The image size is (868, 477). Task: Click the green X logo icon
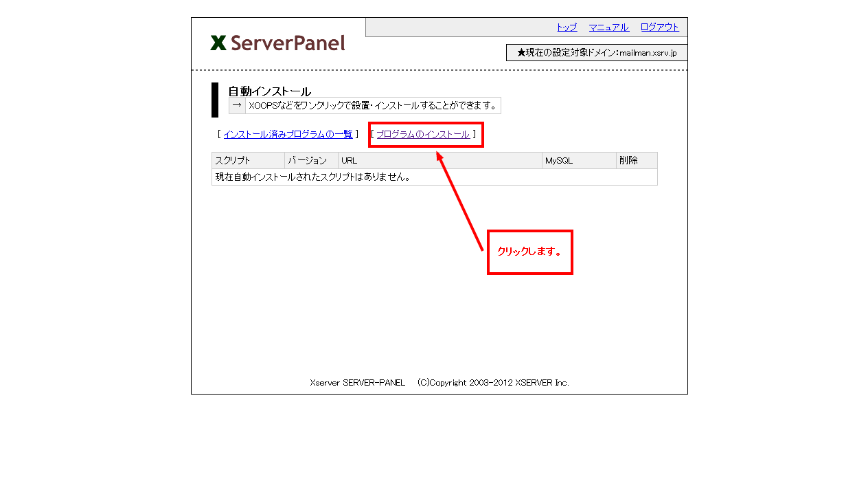pyautogui.click(x=218, y=43)
